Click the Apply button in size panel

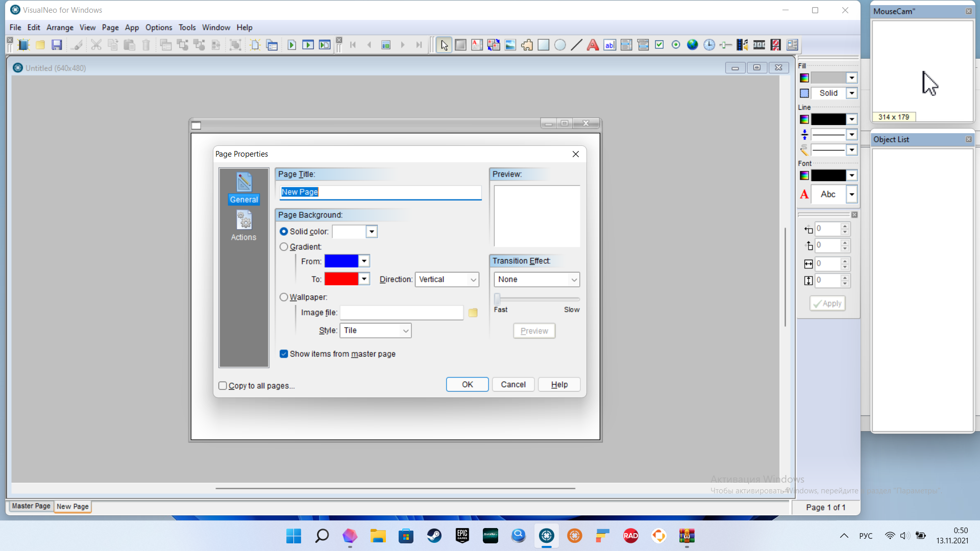(x=827, y=304)
